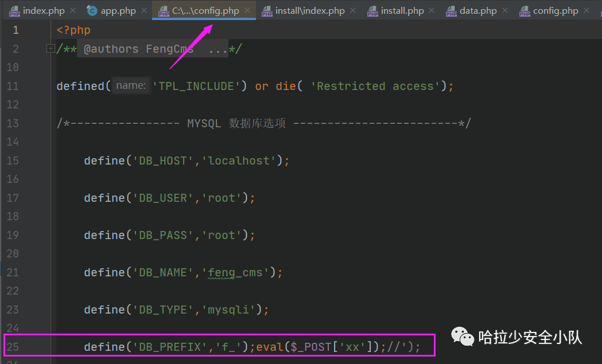Click line number 1 in gutter

click(15, 30)
